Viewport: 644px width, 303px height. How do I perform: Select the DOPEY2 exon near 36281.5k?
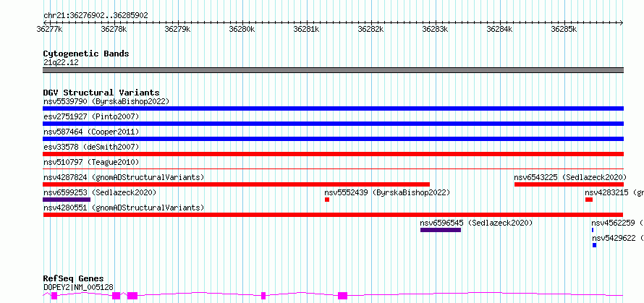coord(342,296)
